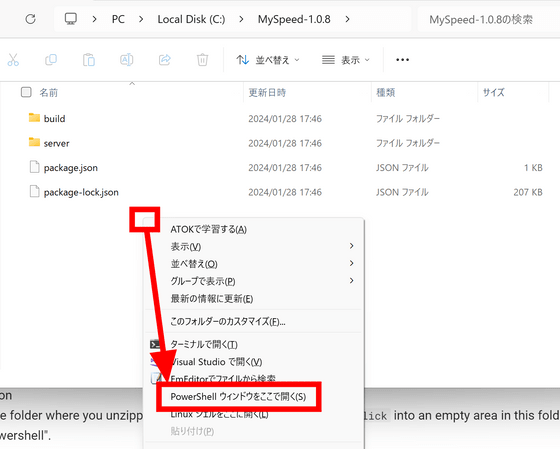
Task: Open the 並べ替え sort dropdown
Action: [268, 60]
